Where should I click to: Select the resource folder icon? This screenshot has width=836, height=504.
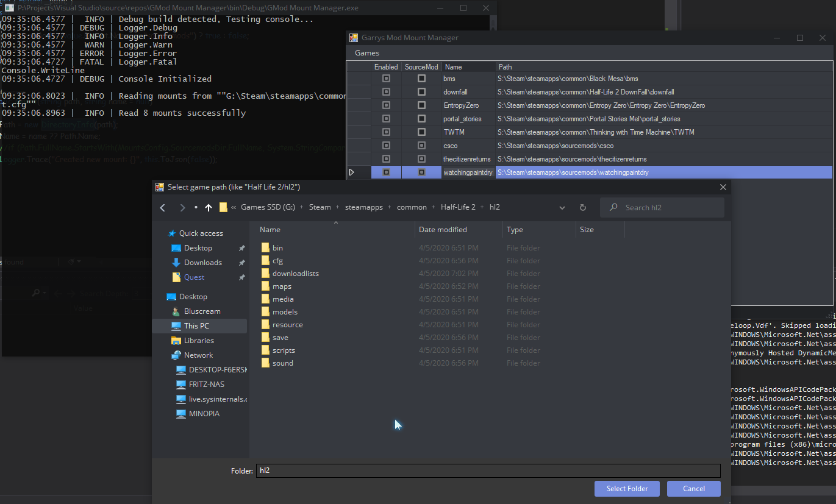(x=265, y=325)
